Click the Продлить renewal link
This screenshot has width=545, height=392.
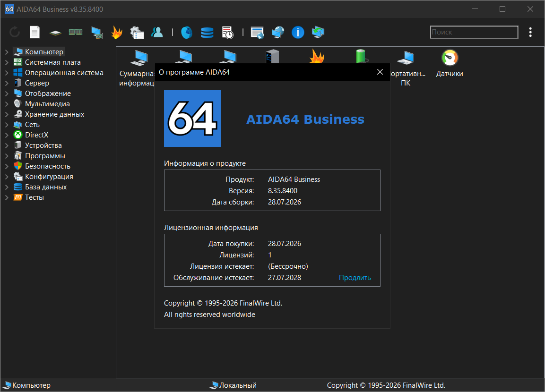point(355,277)
